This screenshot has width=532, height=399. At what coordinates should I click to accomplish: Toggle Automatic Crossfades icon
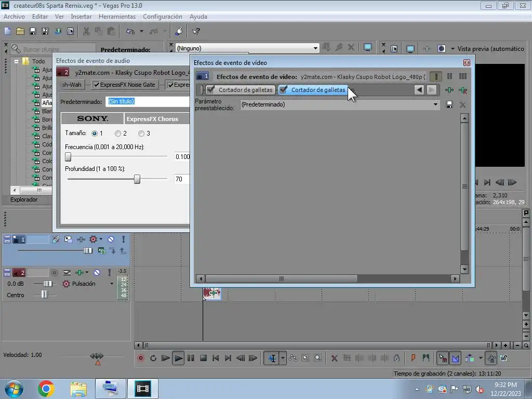point(455,358)
